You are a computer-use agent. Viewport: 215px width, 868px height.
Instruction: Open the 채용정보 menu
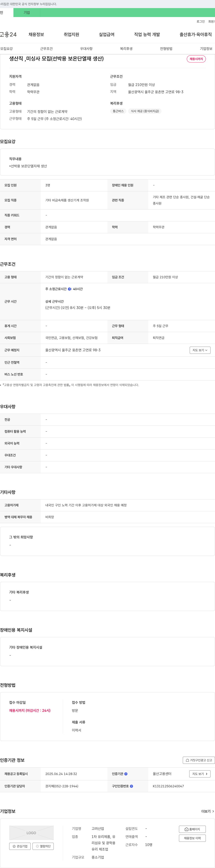tap(36, 35)
